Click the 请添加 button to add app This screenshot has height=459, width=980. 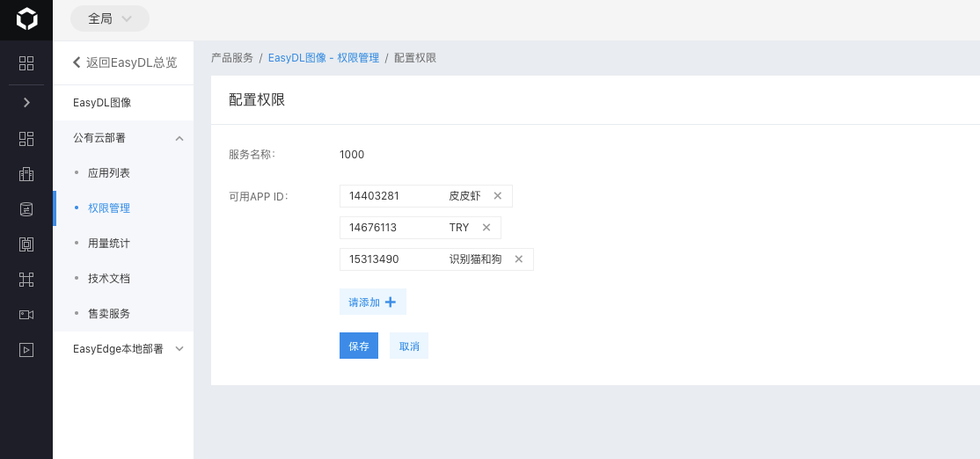pos(373,302)
